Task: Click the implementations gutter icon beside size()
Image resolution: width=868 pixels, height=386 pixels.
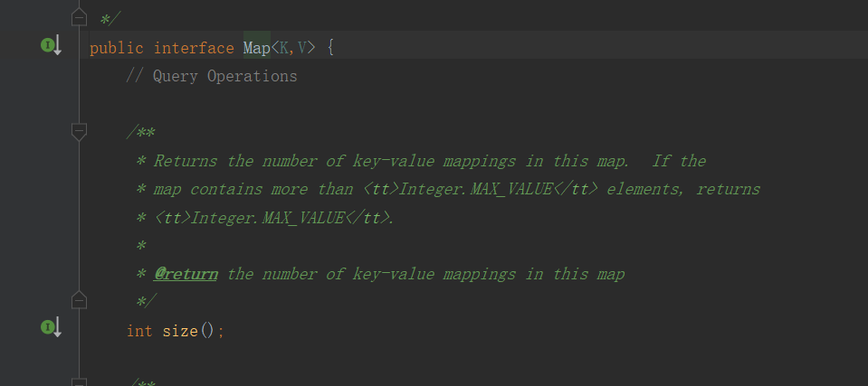Action: point(49,327)
